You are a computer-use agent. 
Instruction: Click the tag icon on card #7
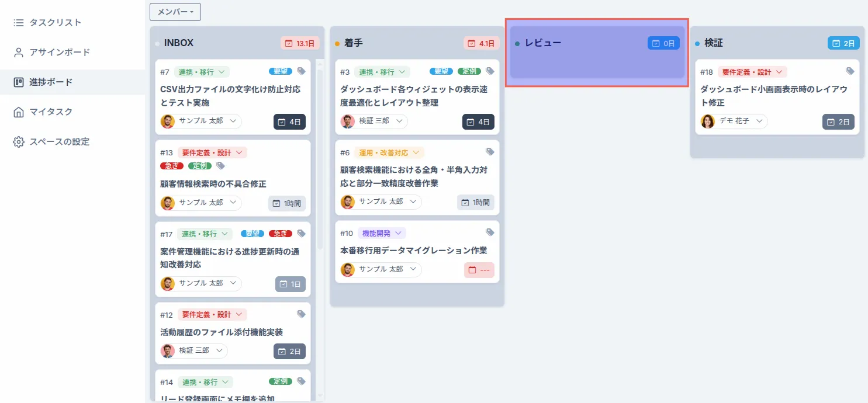pos(301,71)
